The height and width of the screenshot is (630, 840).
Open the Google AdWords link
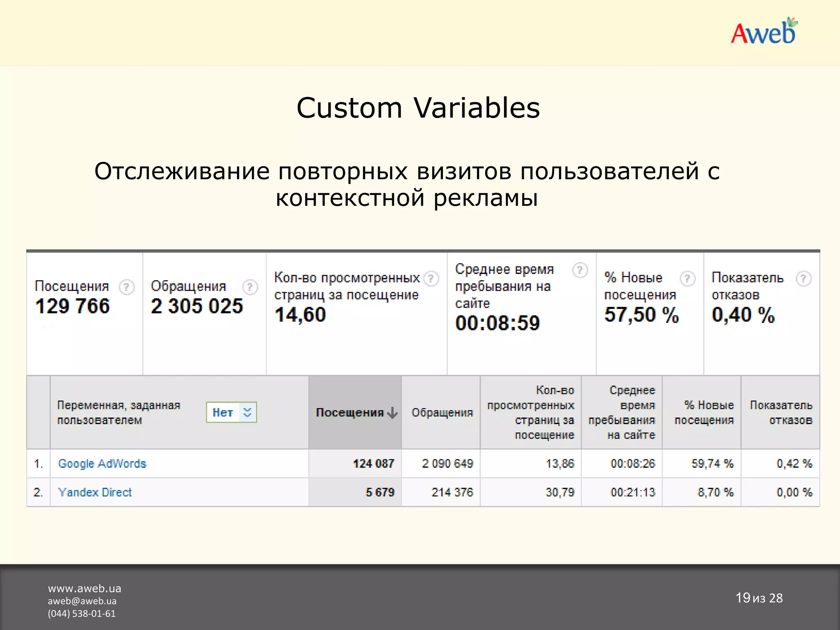[102, 463]
